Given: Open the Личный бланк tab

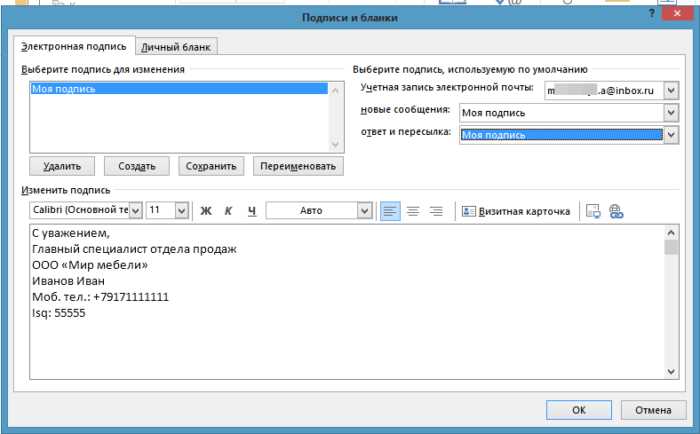Looking at the screenshot, I should pos(176,47).
